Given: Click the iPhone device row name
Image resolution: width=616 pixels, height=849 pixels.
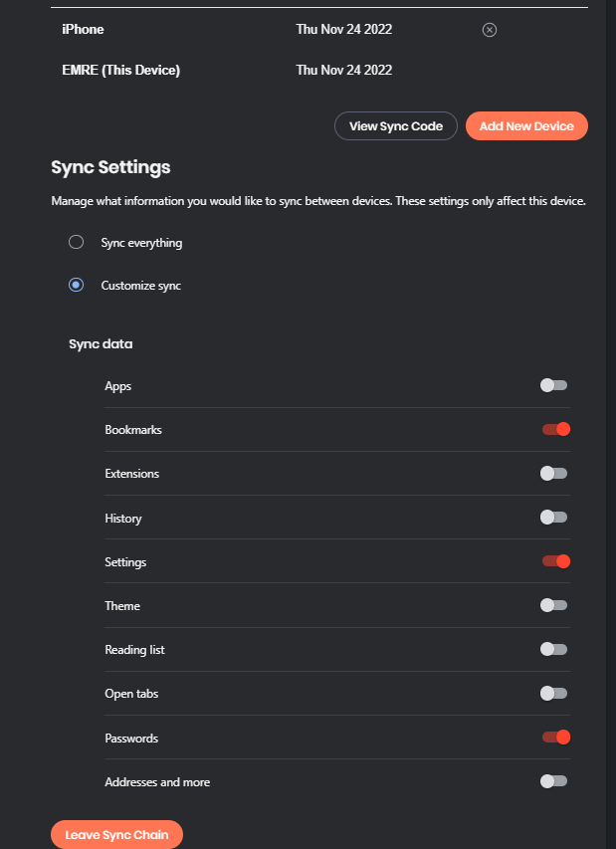Looking at the screenshot, I should pos(83,30).
